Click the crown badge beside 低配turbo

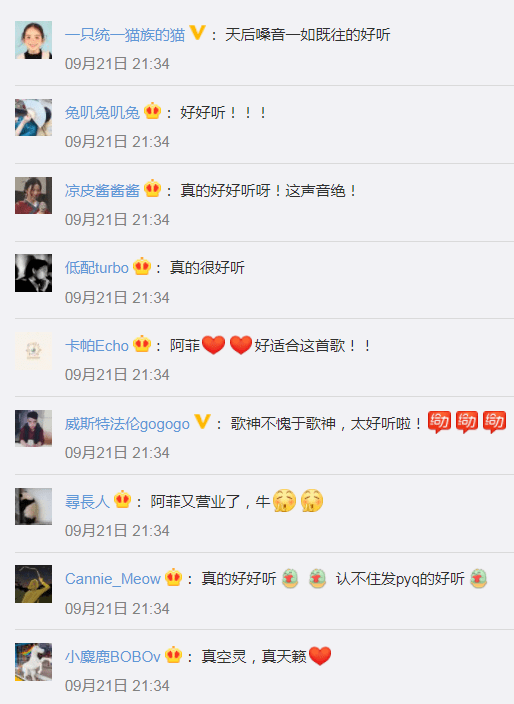pyautogui.click(x=142, y=266)
